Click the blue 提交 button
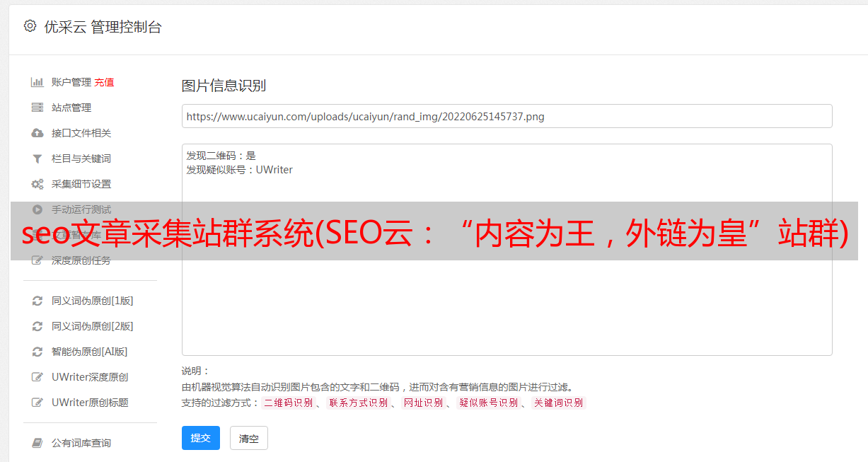868x462 pixels. coord(201,438)
